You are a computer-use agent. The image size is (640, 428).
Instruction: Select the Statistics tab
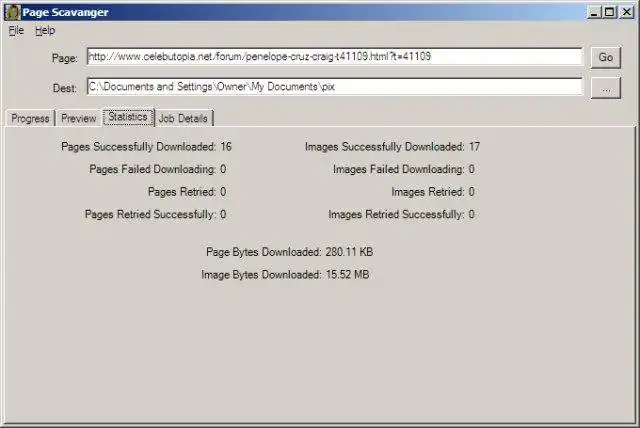128,117
